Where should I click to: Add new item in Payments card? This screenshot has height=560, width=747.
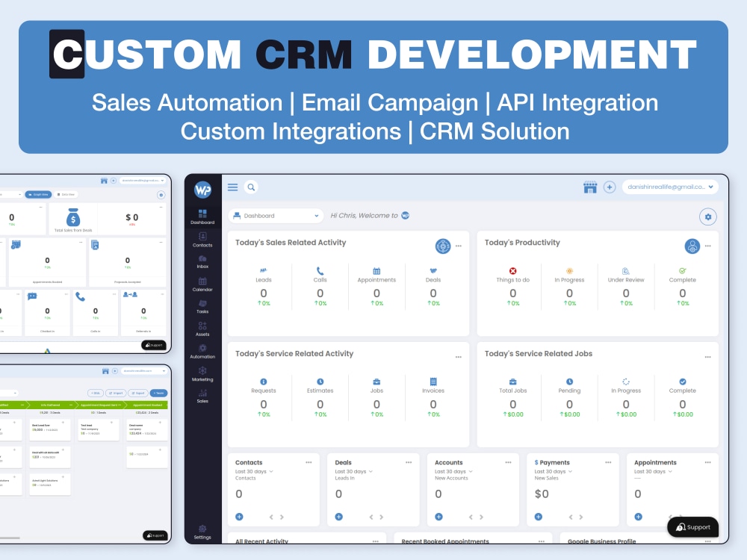(x=539, y=517)
